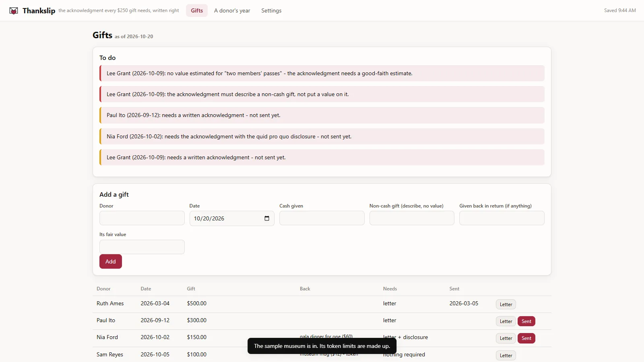Go to the Settings tab

(271, 10)
